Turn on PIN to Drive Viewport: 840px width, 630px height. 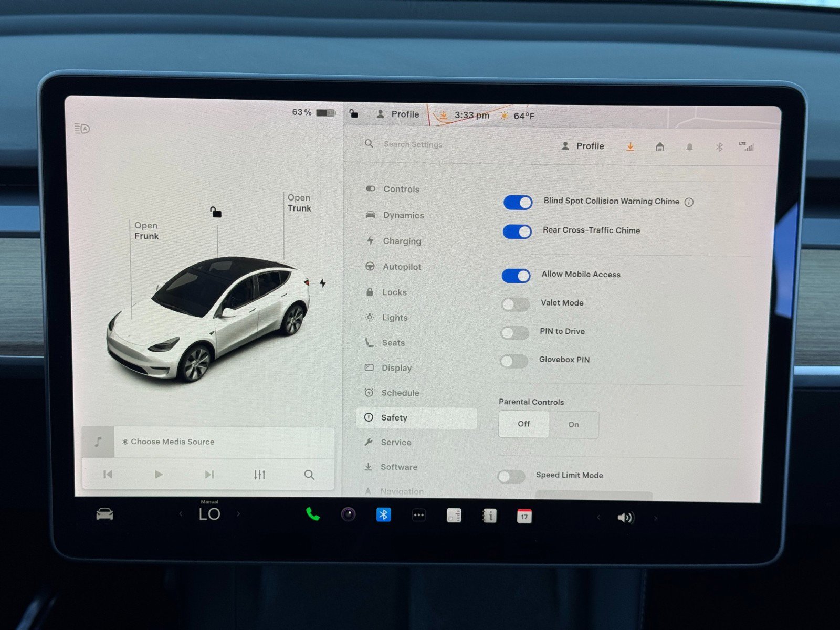tap(514, 333)
